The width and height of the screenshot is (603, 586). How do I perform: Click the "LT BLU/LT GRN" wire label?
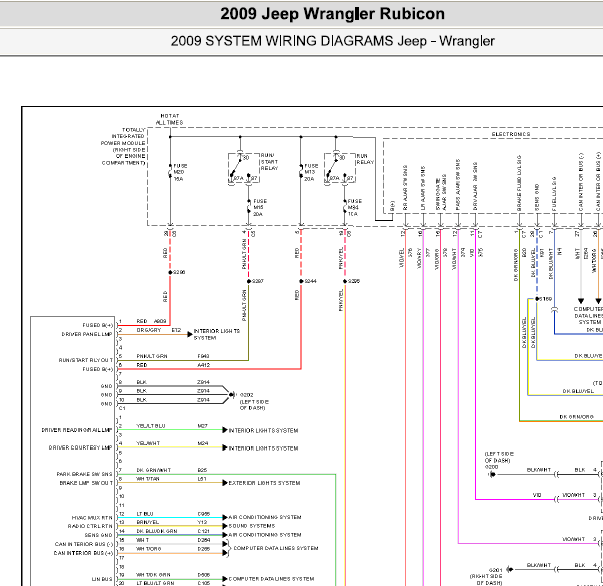(x=155, y=583)
